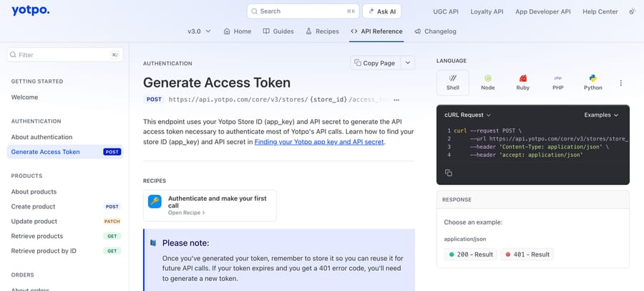Select the 200 - Result example
Screen dimensions: 644x291
click(x=470, y=254)
